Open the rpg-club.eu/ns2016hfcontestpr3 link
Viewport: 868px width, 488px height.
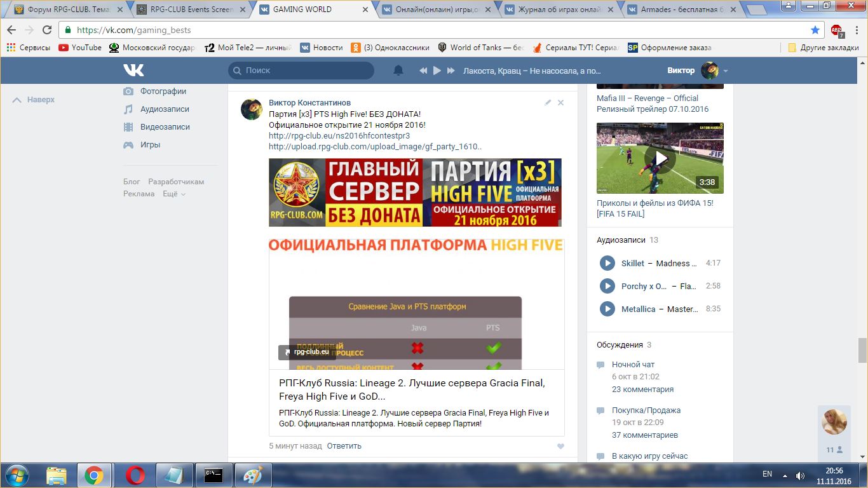point(339,136)
